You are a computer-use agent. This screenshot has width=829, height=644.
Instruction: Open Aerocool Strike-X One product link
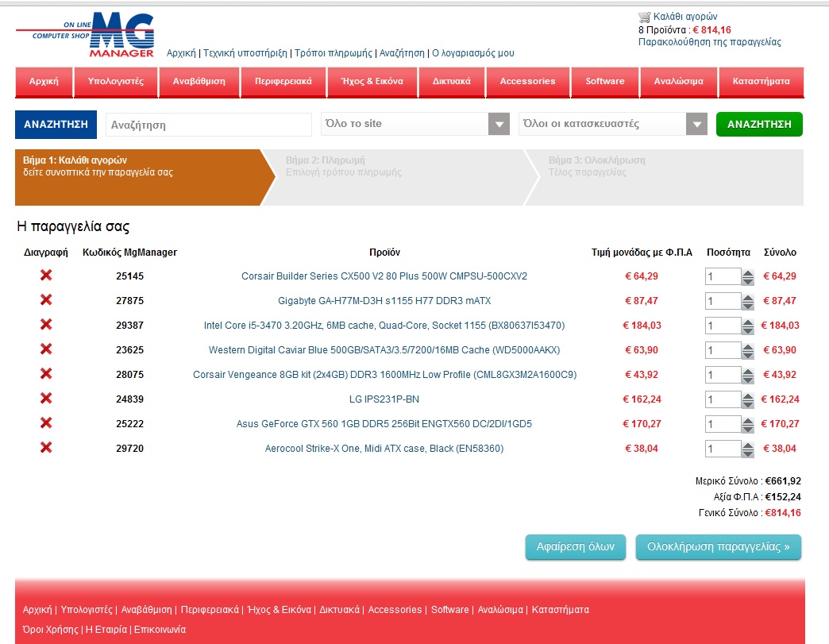pos(384,449)
